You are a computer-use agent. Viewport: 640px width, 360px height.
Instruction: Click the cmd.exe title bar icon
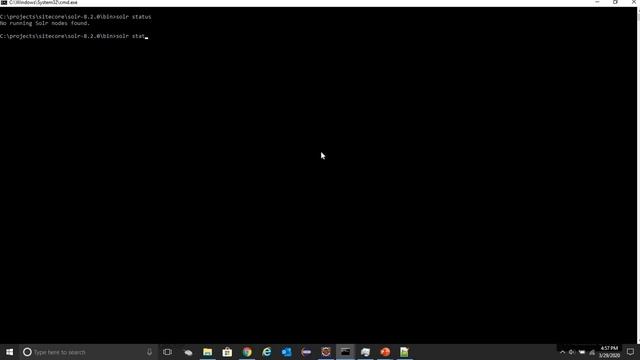tap(4, 2)
